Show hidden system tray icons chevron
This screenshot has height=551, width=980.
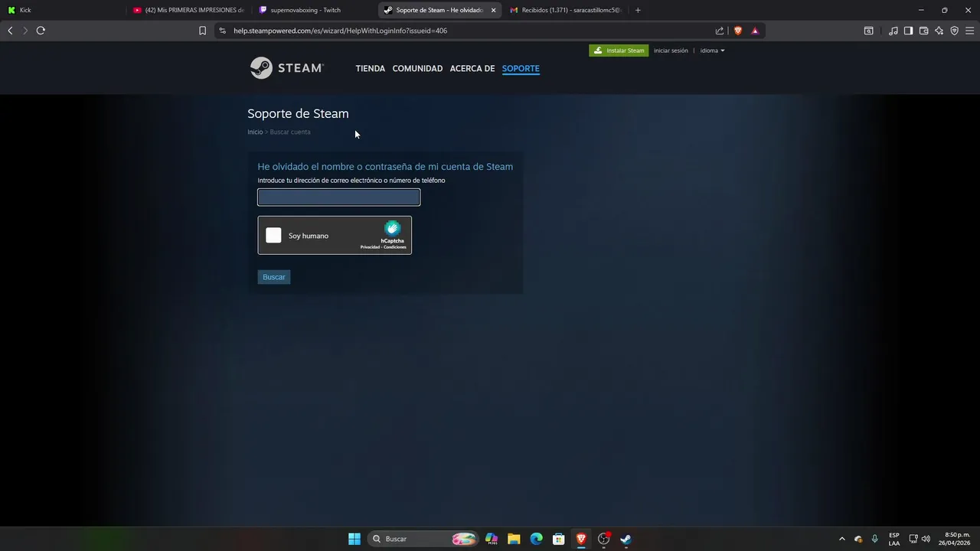click(x=842, y=539)
